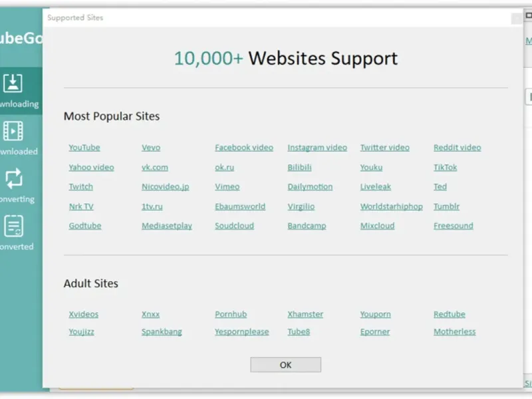Image resolution: width=532 pixels, height=399 pixels.
Task: Select the Vimeo link
Action: pos(227,187)
